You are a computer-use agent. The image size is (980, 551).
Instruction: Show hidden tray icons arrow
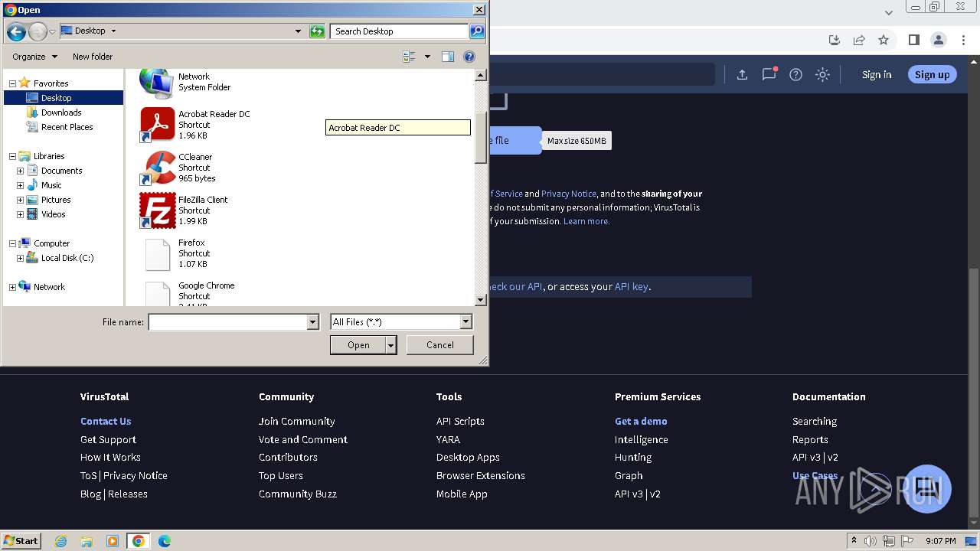[854, 541]
